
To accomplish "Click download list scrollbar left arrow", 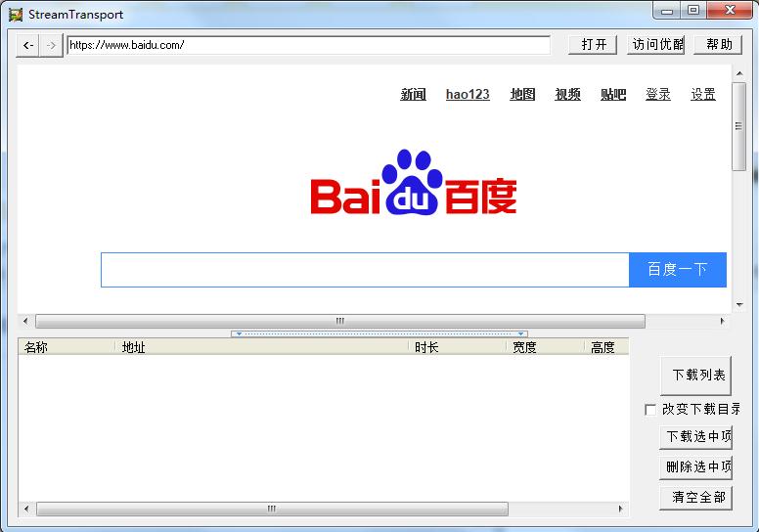I will [26, 509].
